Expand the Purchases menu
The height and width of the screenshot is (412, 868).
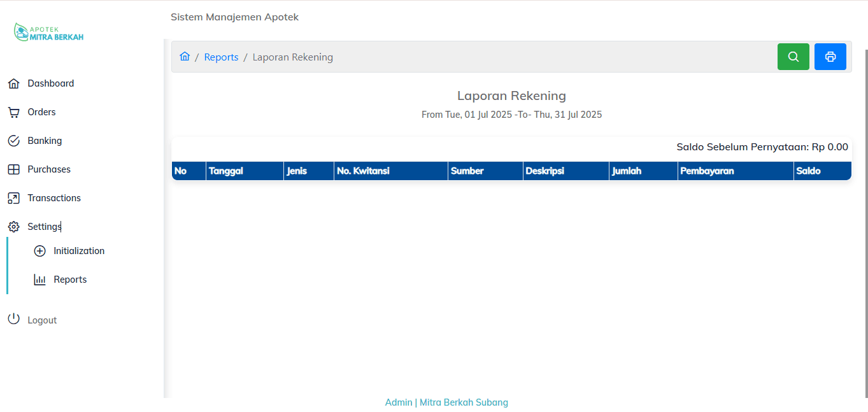pyautogui.click(x=49, y=169)
